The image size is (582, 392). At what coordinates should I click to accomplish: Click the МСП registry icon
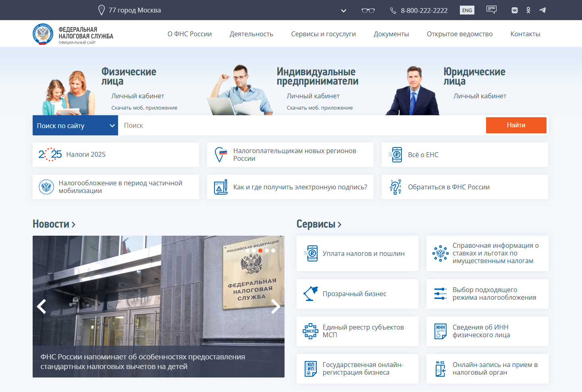pyautogui.click(x=310, y=331)
